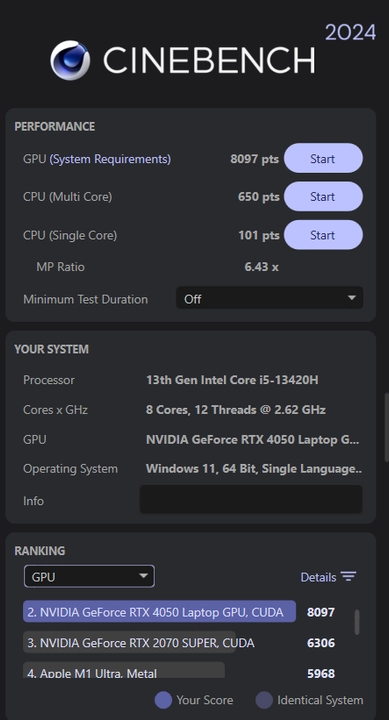Click the ranking list scrollbar thumb
Viewport: 389px width, 720px height.
(x=357, y=622)
